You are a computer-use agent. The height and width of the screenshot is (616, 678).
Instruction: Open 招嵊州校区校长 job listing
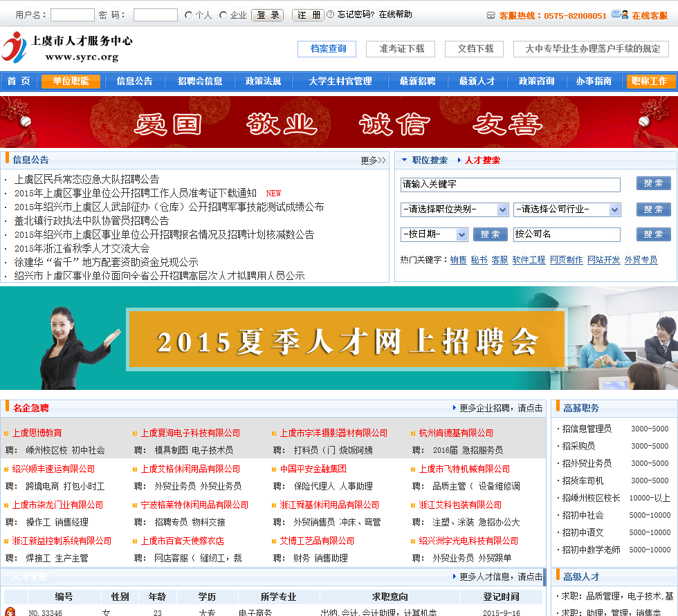pyautogui.click(x=591, y=498)
